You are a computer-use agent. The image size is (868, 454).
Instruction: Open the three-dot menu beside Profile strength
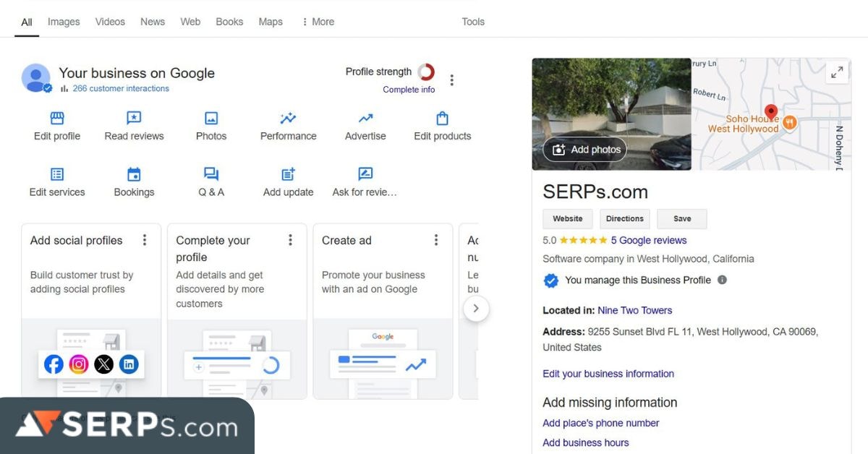click(x=452, y=80)
